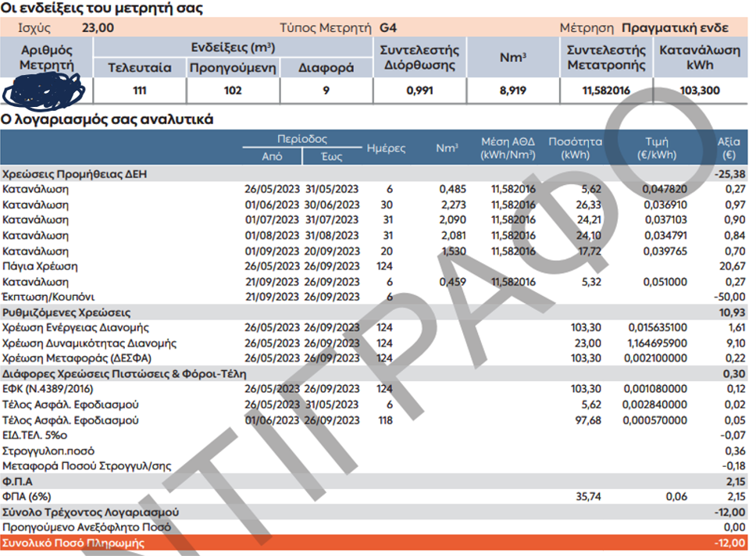
Task: Click 'Μεταφορά Ποσού Στρογγυλ/σης' row label
Action: pyautogui.click(x=87, y=466)
